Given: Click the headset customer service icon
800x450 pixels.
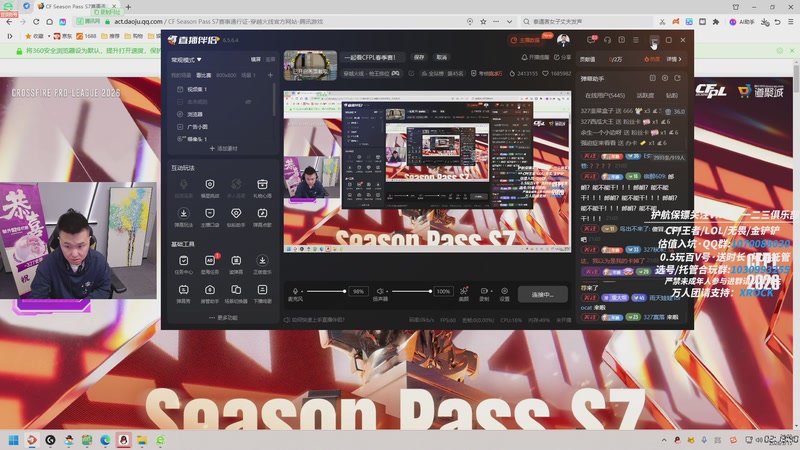Looking at the screenshot, I should [607, 40].
